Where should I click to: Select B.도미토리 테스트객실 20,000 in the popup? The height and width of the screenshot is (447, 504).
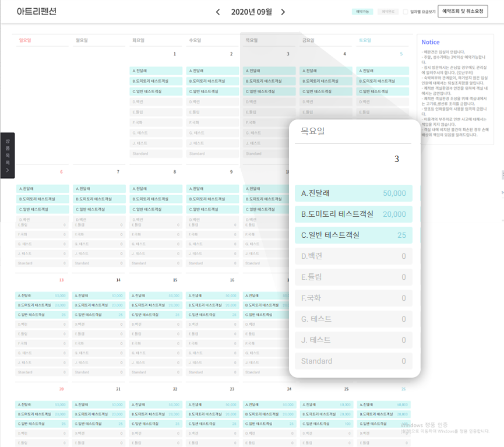354,214
